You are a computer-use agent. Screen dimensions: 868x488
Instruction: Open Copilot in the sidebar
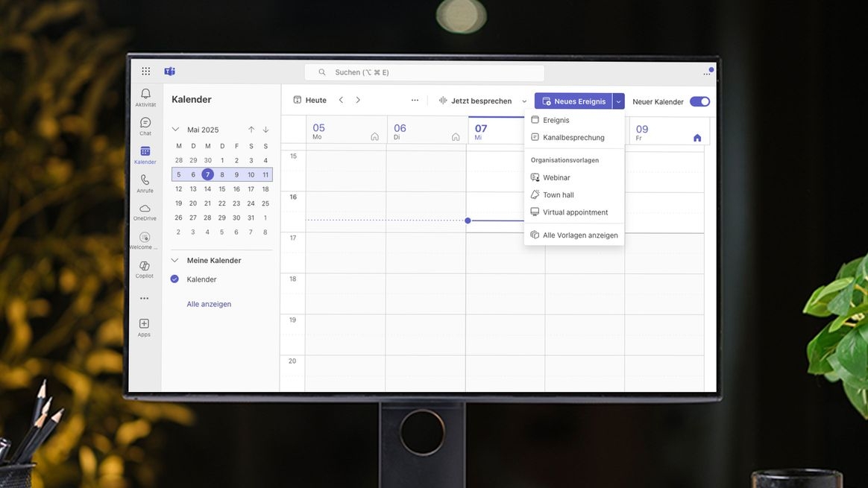point(145,267)
